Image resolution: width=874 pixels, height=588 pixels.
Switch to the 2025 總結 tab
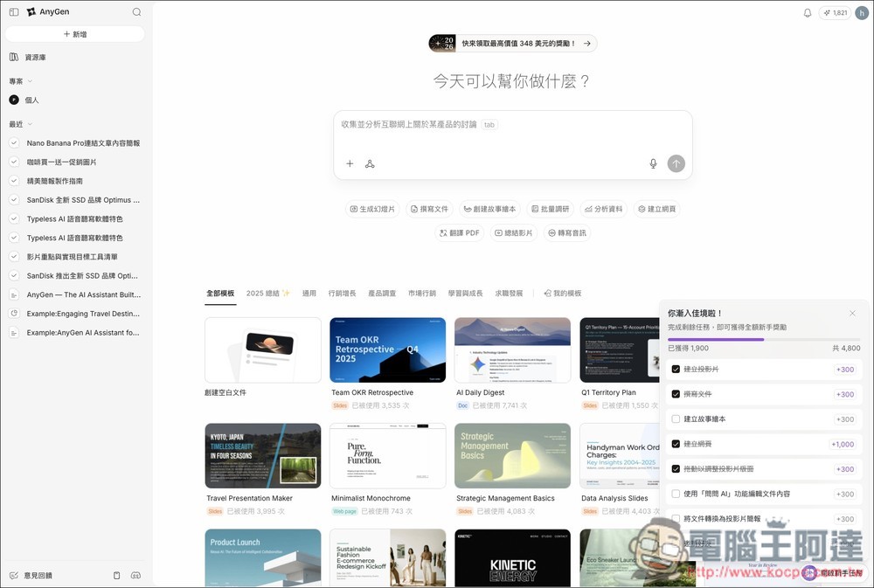click(x=268, y=294)
